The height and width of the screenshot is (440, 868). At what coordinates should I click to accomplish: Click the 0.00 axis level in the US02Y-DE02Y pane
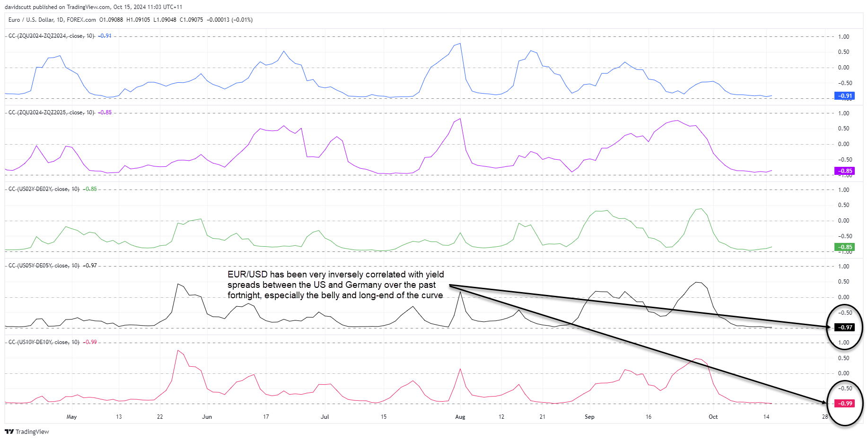844,221
